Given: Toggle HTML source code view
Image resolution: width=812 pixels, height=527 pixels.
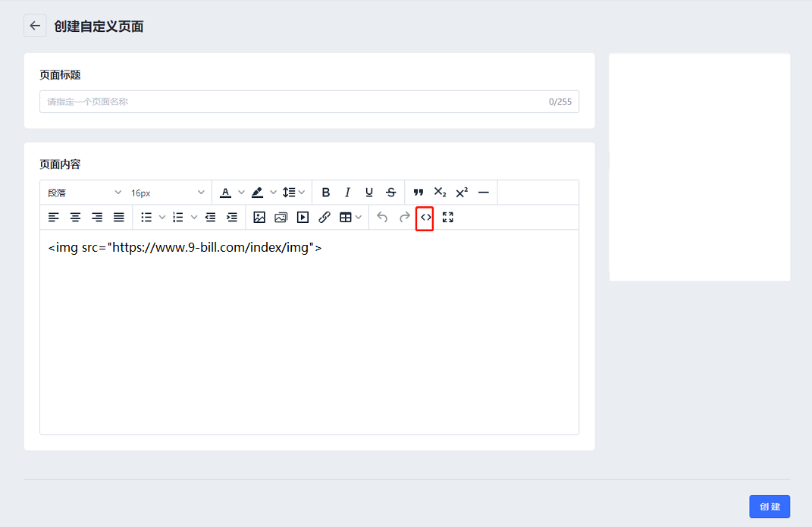Looking at the screenshot, I should coord(425,218).
